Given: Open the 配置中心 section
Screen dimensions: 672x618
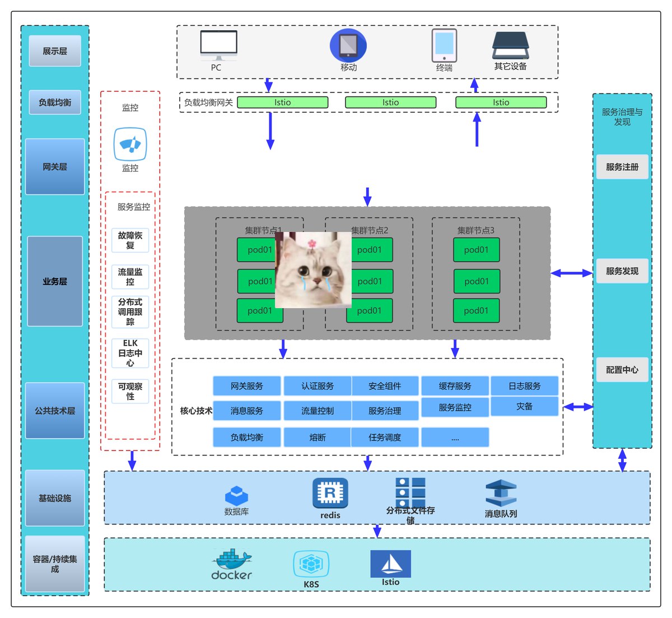Looking at the screenshot, I should click(622, 369).
